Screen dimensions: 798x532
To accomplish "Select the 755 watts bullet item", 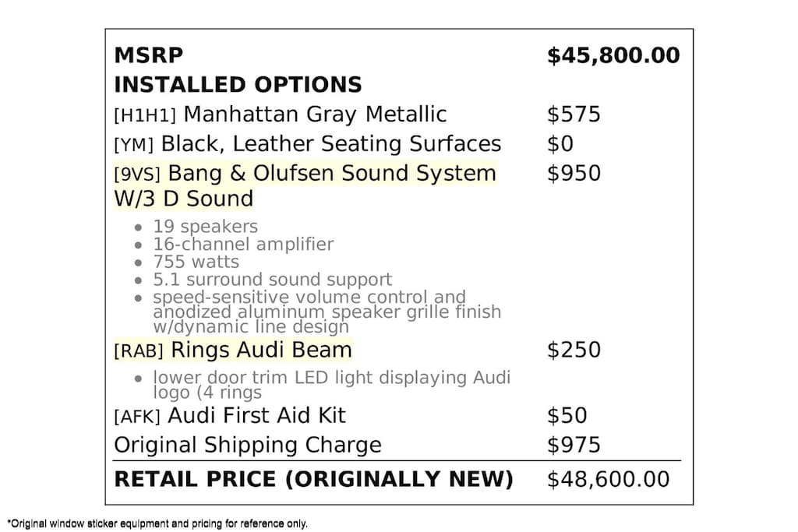I will (196, 262).
